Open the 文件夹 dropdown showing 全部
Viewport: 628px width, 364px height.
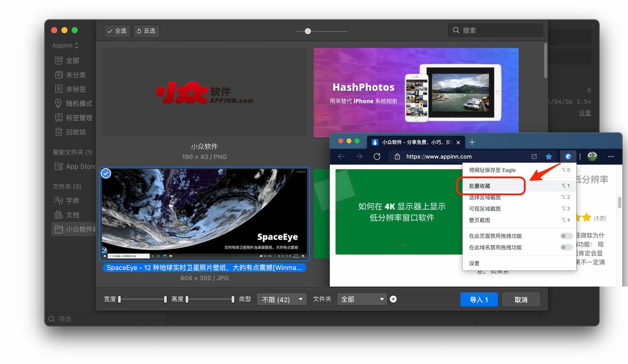(x=361, y=299)
